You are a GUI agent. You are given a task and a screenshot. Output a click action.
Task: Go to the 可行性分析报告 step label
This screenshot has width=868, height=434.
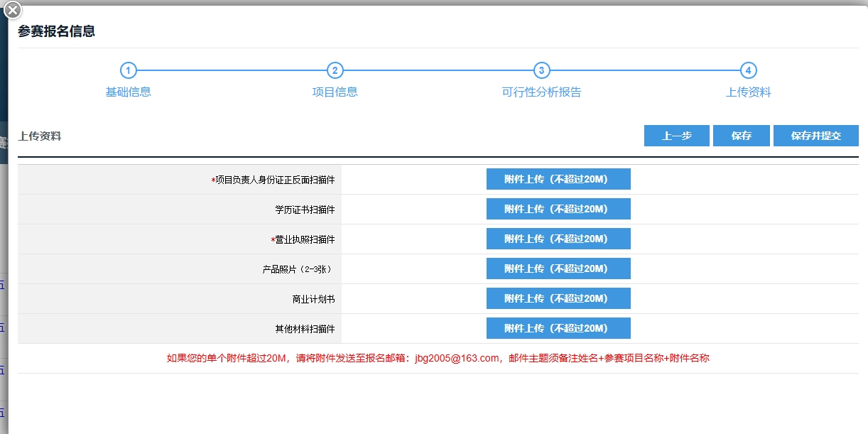click(x=541, y=92)
